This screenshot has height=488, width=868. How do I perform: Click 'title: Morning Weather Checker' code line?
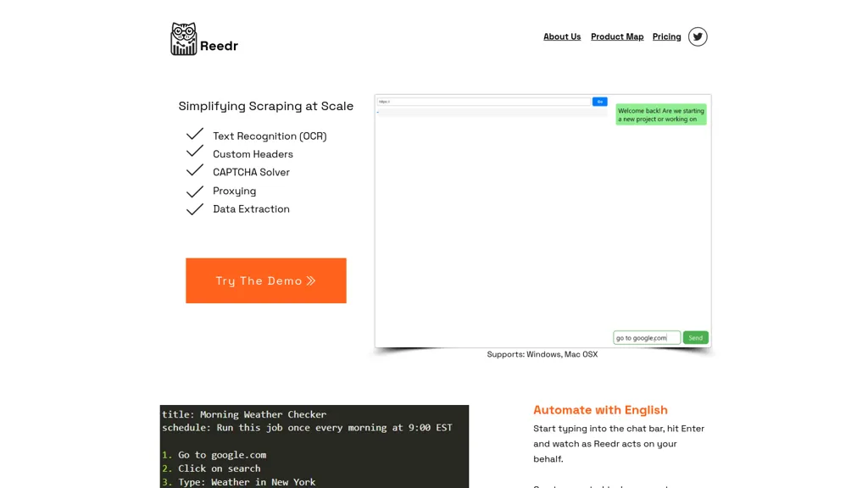tap(244, 414)
